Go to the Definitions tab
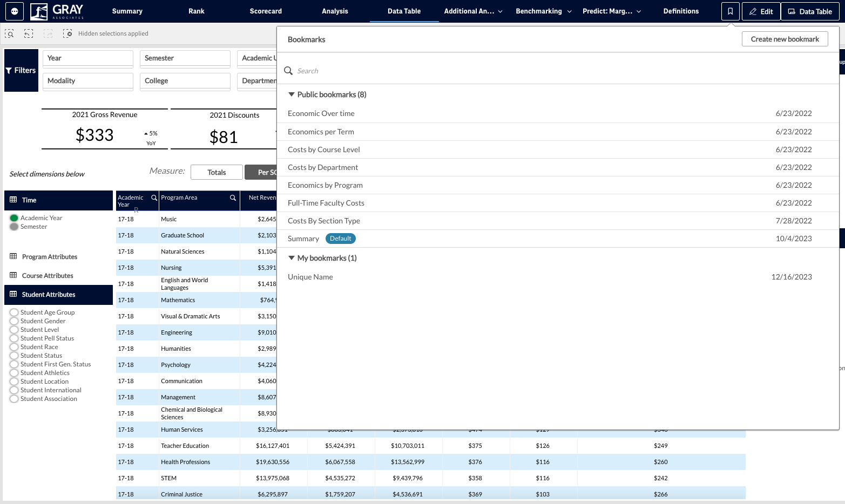Screen dimensions: 845x504 tap(681, 11)
